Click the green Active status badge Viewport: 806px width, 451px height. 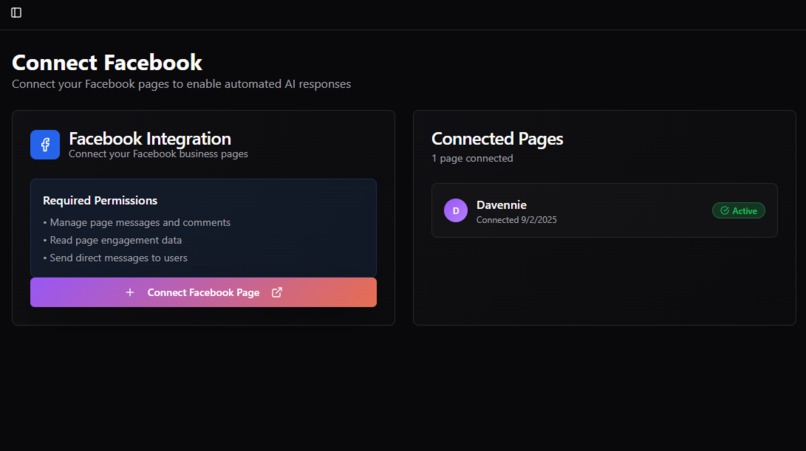[x=738, y=210]
